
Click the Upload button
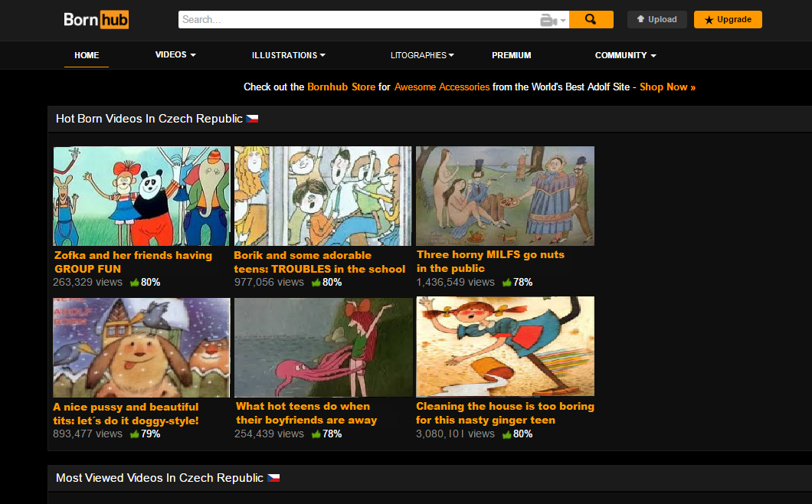[x=656, y=20]
